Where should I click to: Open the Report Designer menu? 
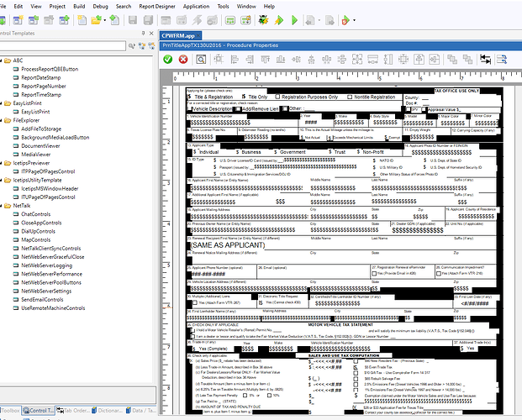point(158,5)
